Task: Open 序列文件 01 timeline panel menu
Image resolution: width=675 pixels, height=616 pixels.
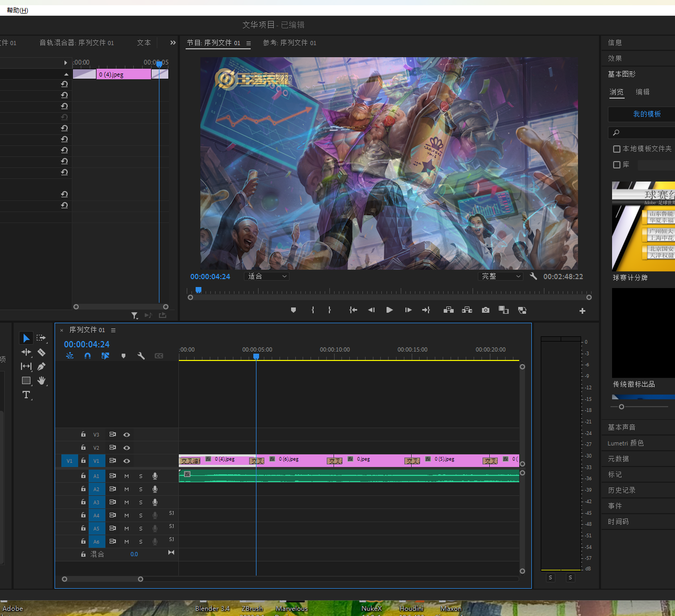Action: [113, 330]
